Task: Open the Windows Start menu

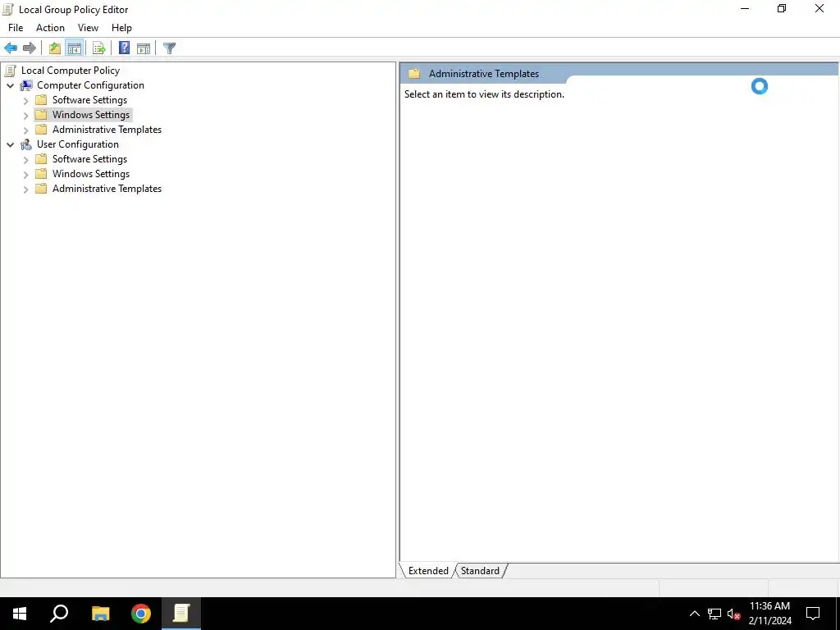Action: (x=20, y=614)
